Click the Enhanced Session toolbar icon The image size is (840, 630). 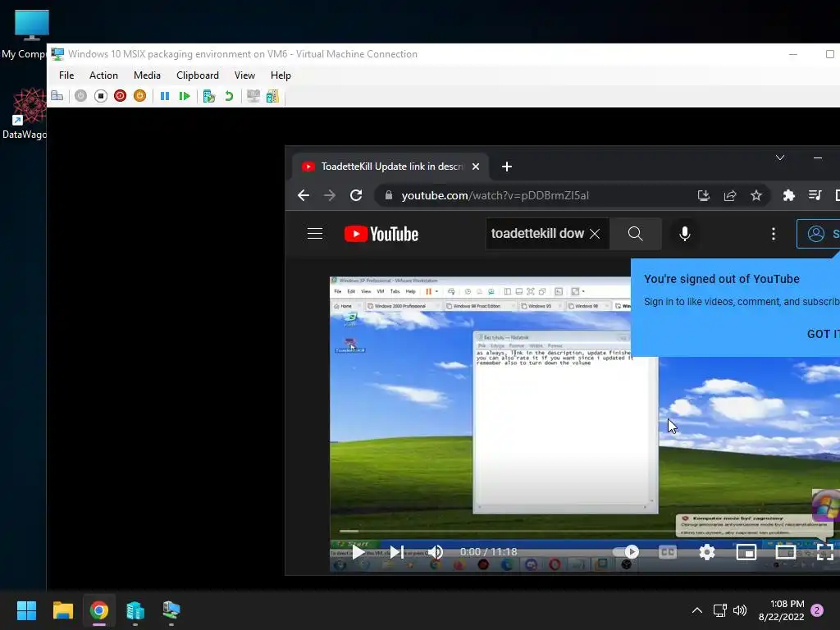253,96
